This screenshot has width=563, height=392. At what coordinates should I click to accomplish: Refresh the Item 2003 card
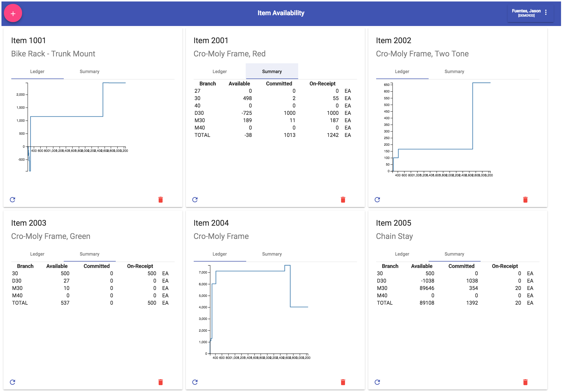(13, 382)
